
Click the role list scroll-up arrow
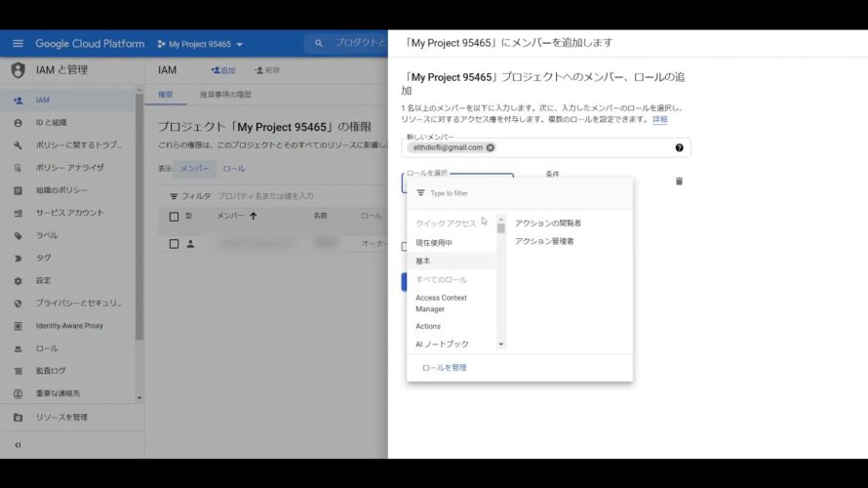[x=501, y=220]
